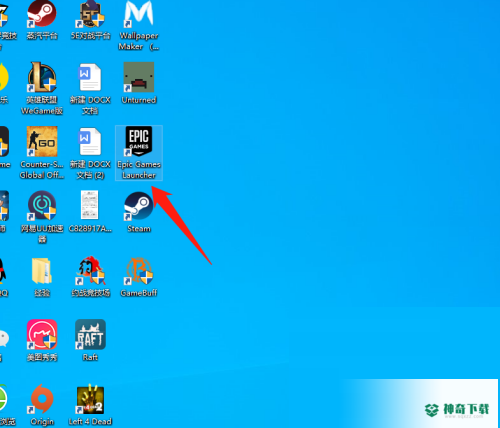Click the Unturned game shortcut
The height and width of the screenshot is (428, 500).
pos(139,77)
